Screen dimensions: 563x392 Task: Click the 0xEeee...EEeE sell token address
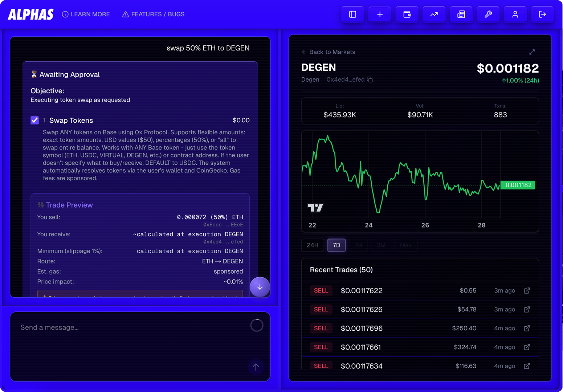click(x=223, y=225)
